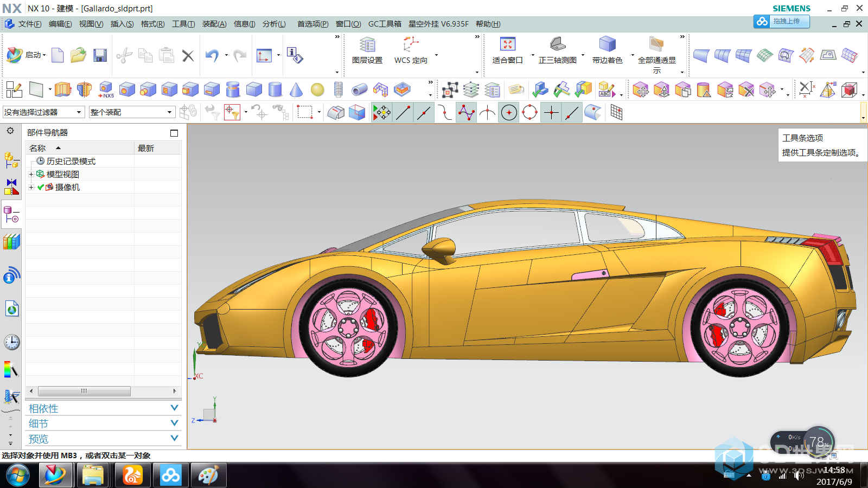868x488 pixels.
Task: Open Part Navigator tab in resource bar
Action: [11, 215]
